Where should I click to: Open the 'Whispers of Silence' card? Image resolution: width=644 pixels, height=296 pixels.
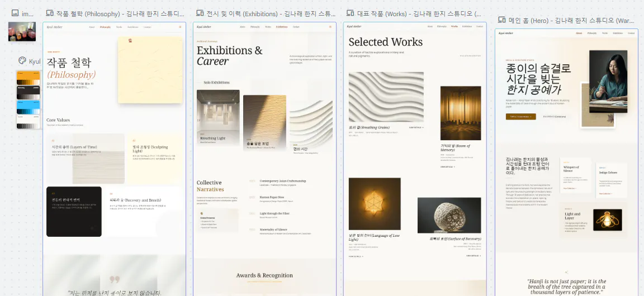pos(576,175)
